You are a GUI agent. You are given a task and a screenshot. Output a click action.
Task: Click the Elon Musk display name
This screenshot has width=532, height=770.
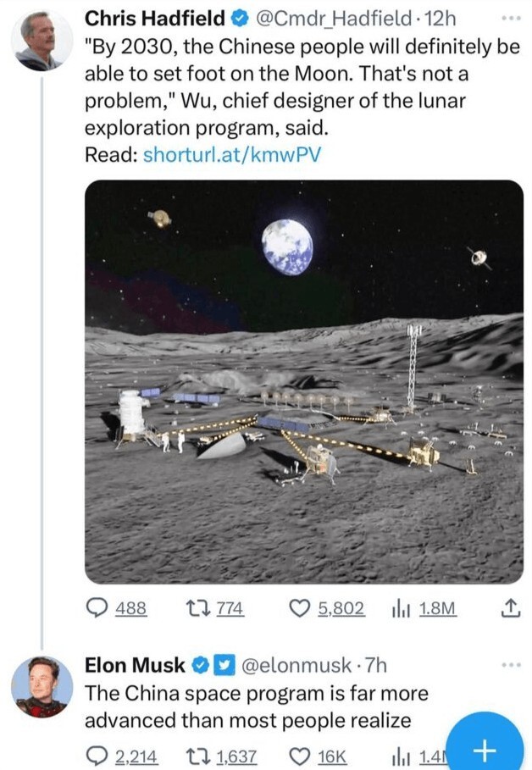pyautogui.click(x=134, y=665)
